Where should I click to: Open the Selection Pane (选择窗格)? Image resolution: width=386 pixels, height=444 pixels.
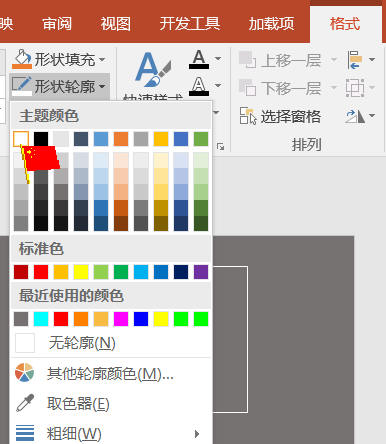[280, 116]
